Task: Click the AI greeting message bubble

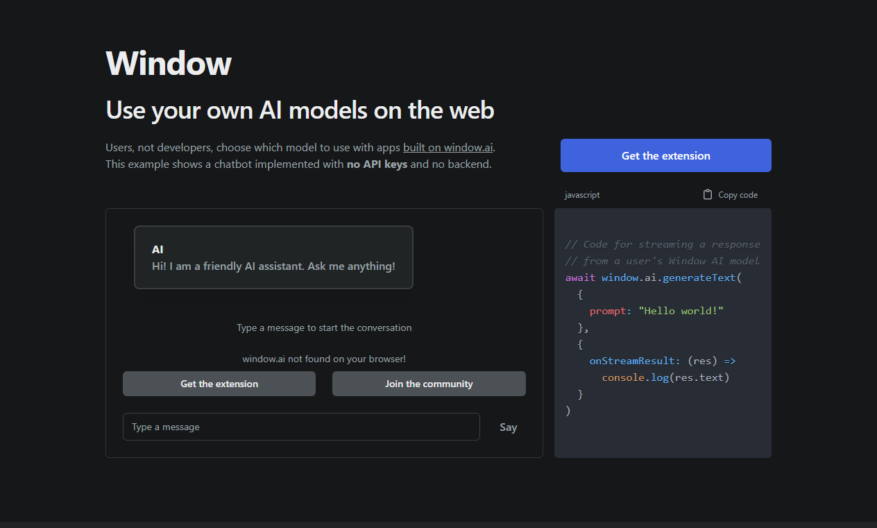Action: [274, 257]
